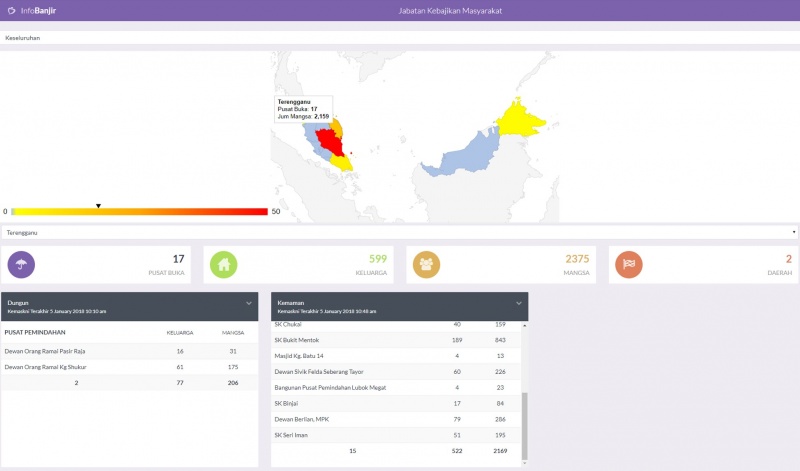
Task: Select SK Bukit Mentok row
Action: [x=396, y=340]
